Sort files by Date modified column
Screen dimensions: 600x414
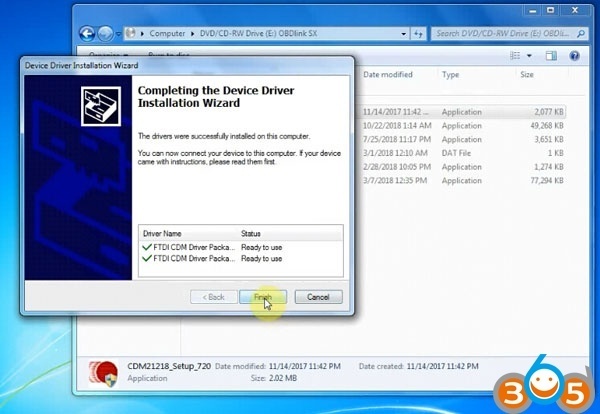click(x=388, y=75)
